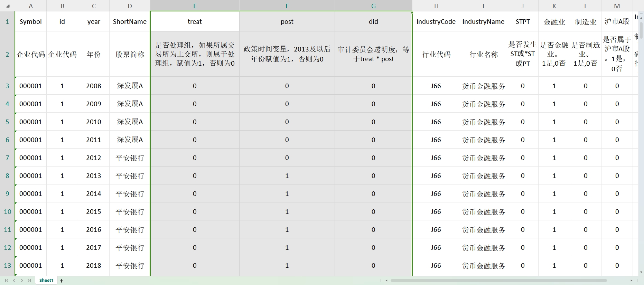Select column L header
Screen dimensions: 644x285
tap(586, 6)
